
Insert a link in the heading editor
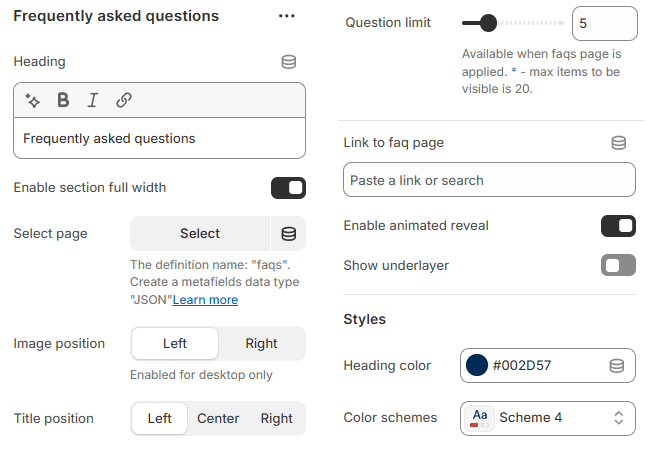pyautogui.click(x=124, y=100)
